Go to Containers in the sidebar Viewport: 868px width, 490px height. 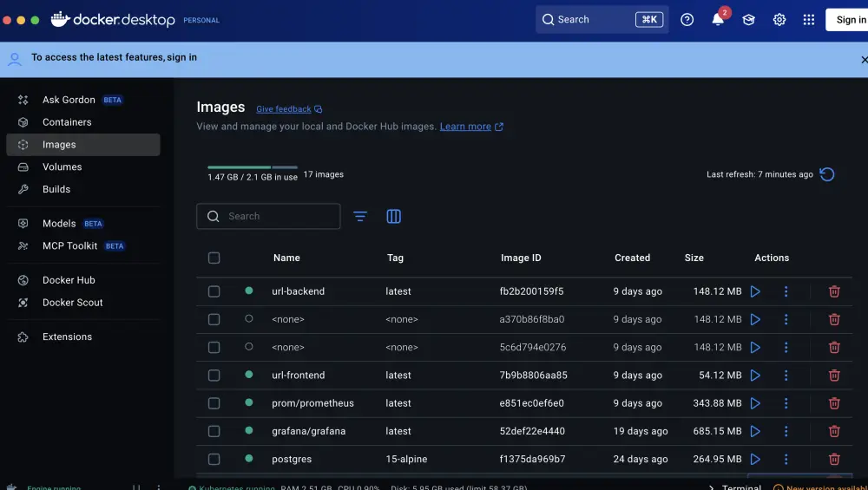click(x=83, y=122)
